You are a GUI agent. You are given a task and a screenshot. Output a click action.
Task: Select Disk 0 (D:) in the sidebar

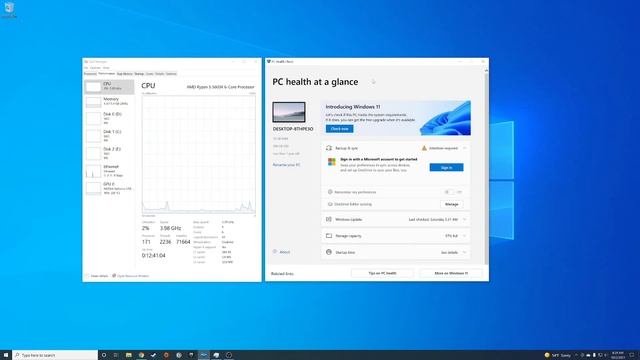click(x=109, y=118)
